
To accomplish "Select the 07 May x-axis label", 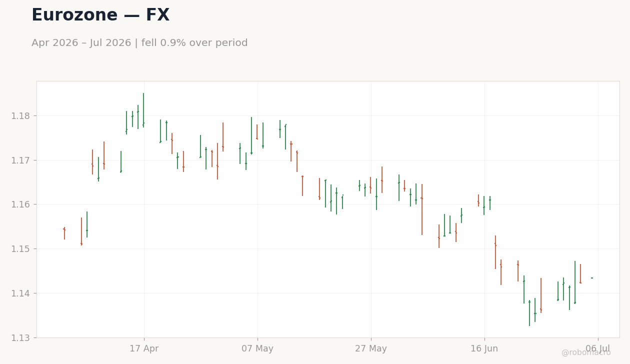I will click(x=257, y=349).
